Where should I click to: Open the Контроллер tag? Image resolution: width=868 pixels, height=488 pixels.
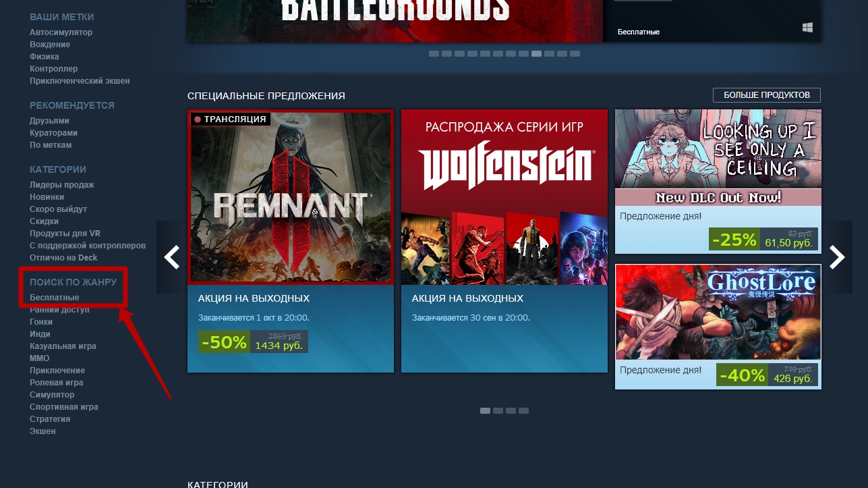(54, 69)
